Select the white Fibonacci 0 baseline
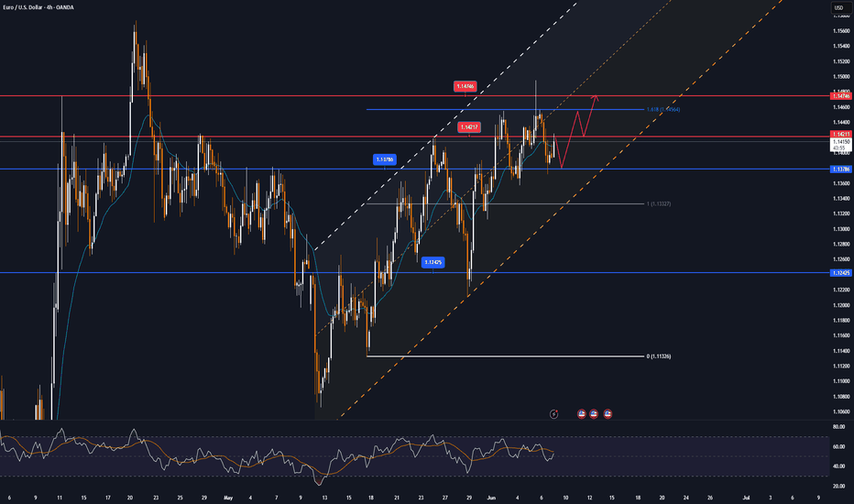This screenshot has width=854, height=504. click(506, 356)
